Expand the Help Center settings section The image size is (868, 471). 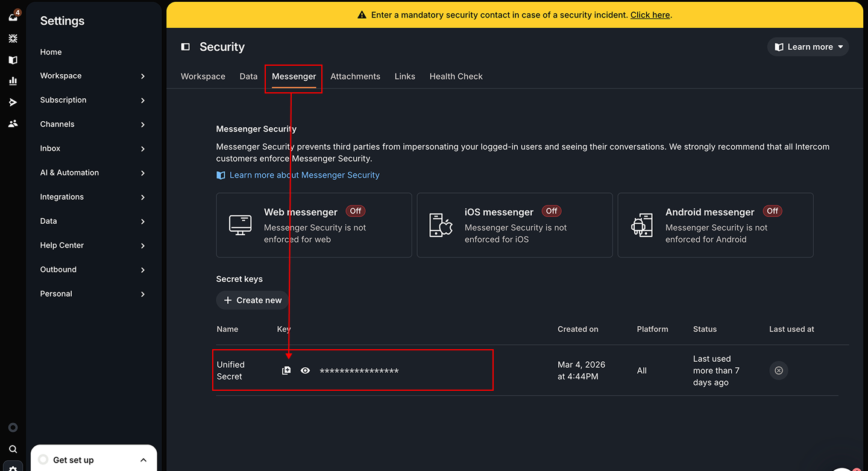(x=93, y=245)
